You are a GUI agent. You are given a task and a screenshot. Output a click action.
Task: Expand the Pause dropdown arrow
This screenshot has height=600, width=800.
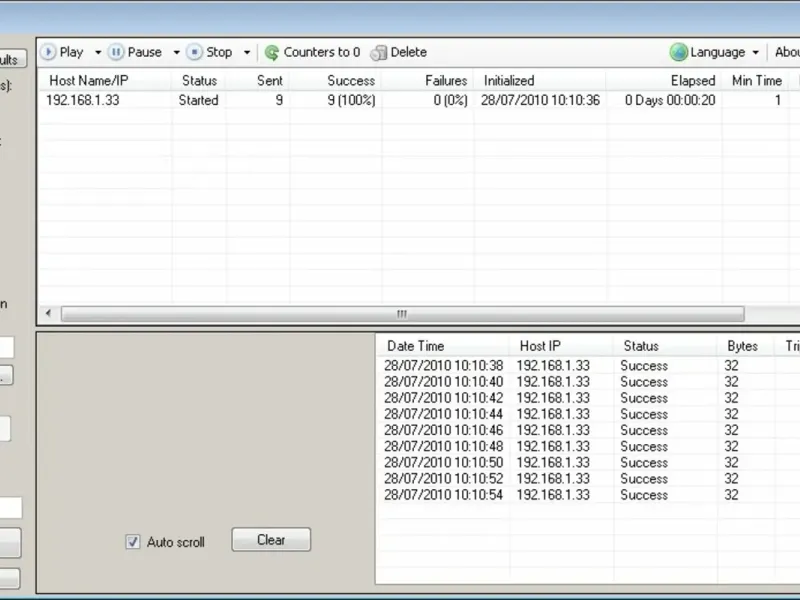tap(177, 52)
